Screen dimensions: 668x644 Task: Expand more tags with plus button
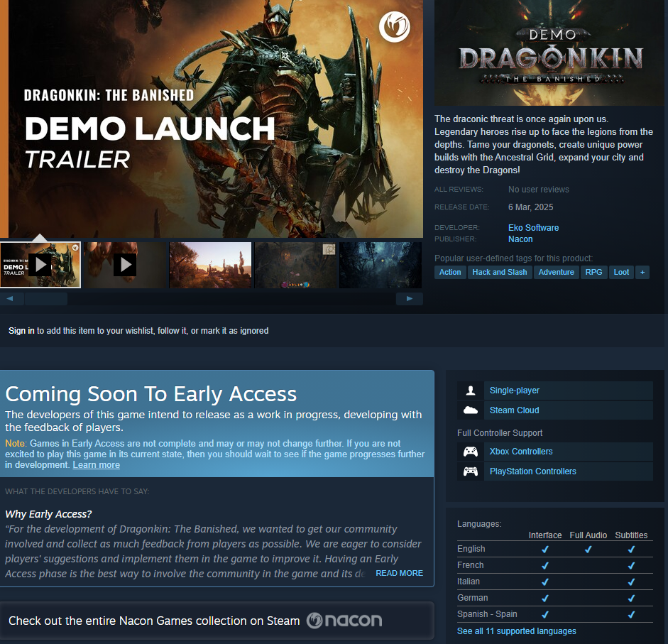click(642, 272)
